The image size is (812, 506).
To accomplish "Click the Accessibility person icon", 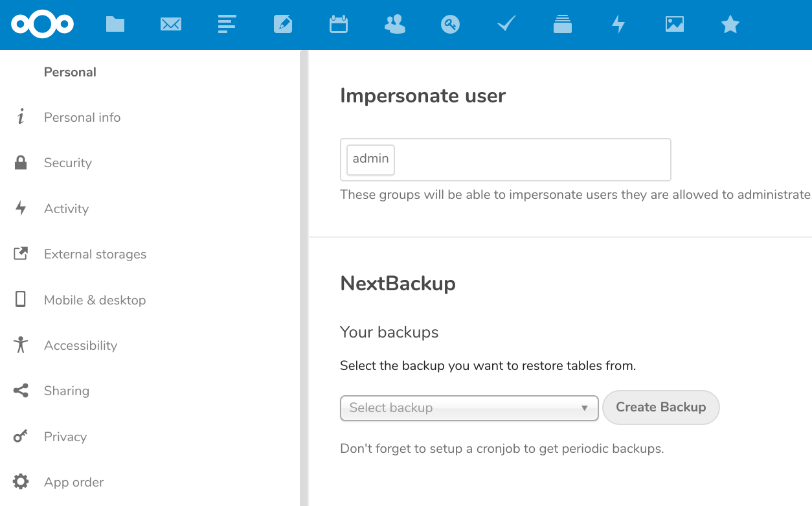I will tap(21, 345).
